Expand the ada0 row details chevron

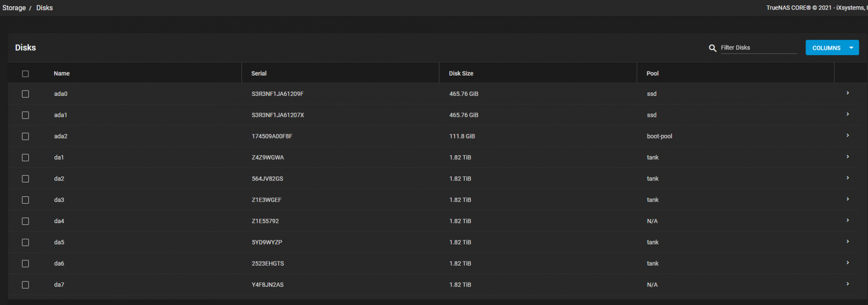pyautogui.click(x=848, y=93)
